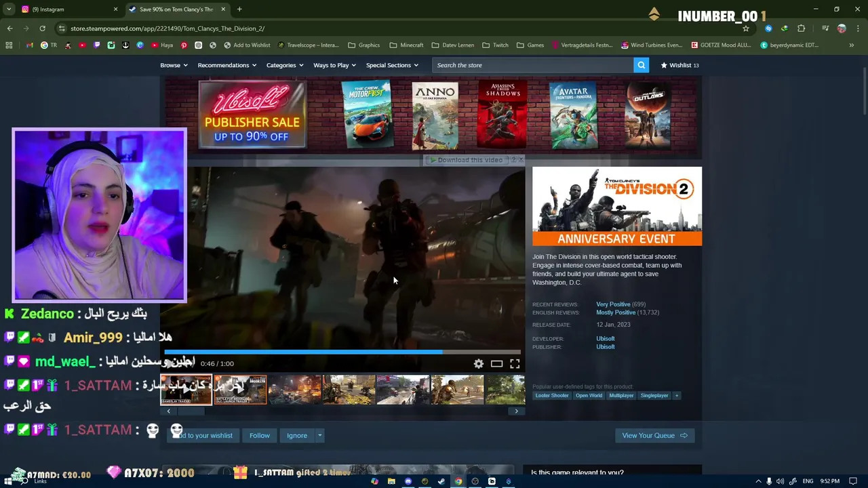
Task: Open the Assassin's Creed Shadows banner cover
Action: tap(502, 115)
